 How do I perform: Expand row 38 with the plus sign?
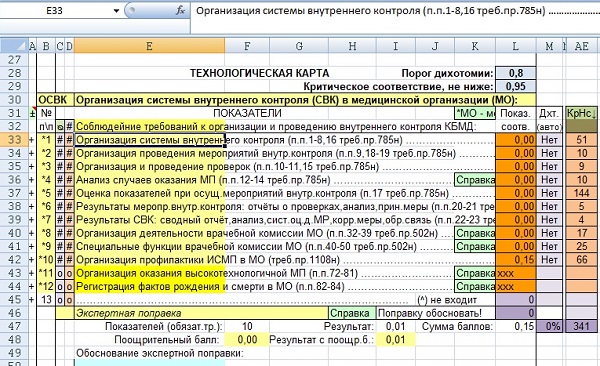point(32,207)
